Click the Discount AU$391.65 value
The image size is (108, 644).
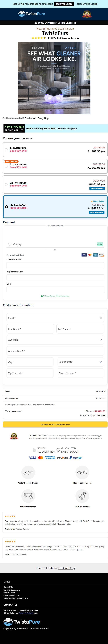(x=100, y=411)
